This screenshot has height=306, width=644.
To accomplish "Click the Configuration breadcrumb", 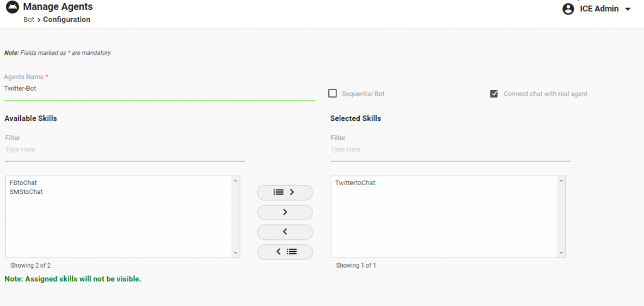I will (67, 20).
